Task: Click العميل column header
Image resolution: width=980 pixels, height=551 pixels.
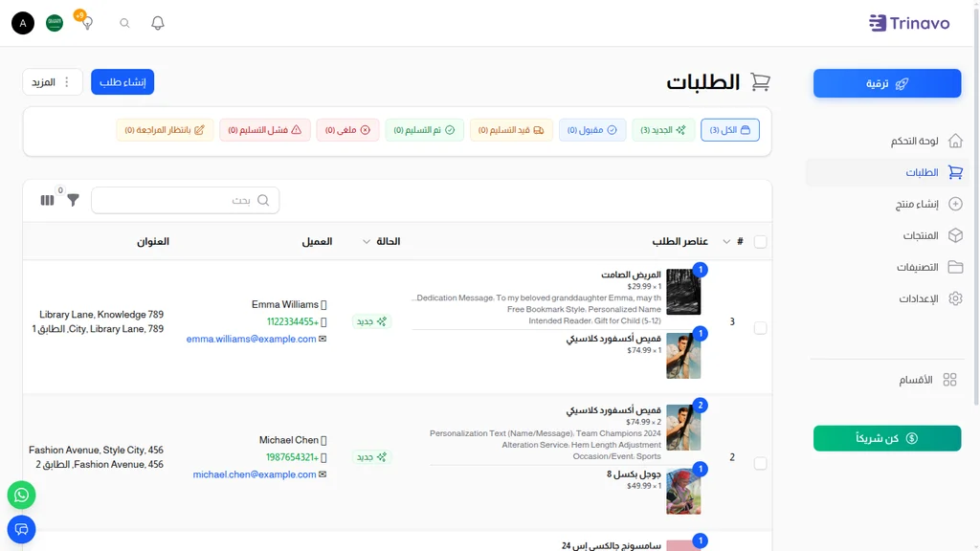Action: (x=317, y=242)
